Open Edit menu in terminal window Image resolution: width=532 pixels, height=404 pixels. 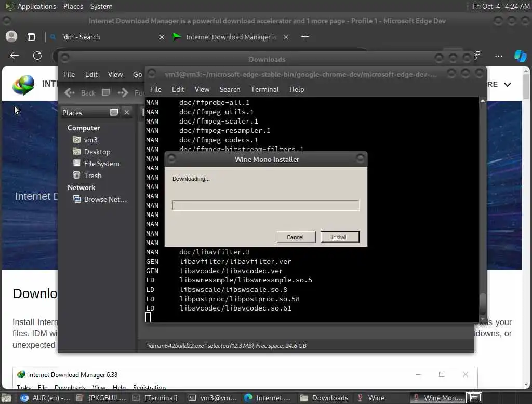pyautogui.click(x=178, y=89)
